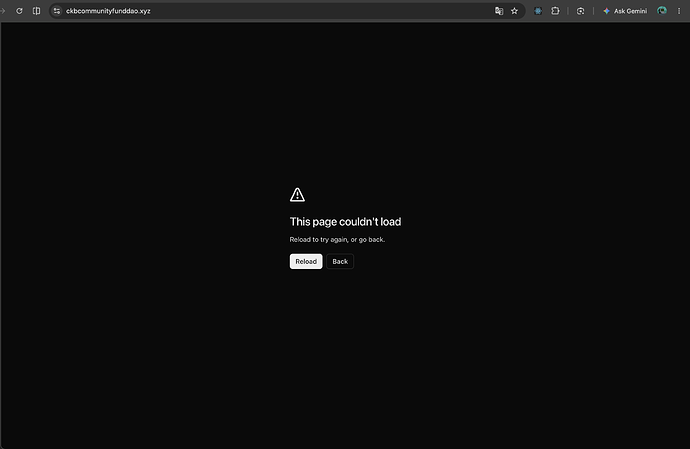View site information icon in address bar
Image resolution: width=690 pixels, height=449 pixels.
[x=57, y=11]
